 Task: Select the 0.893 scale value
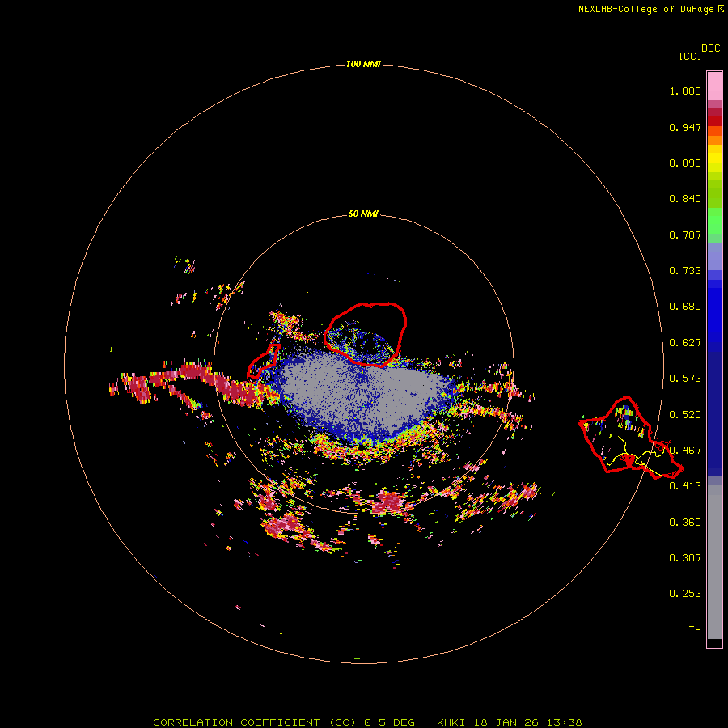[x=685, y=163]
